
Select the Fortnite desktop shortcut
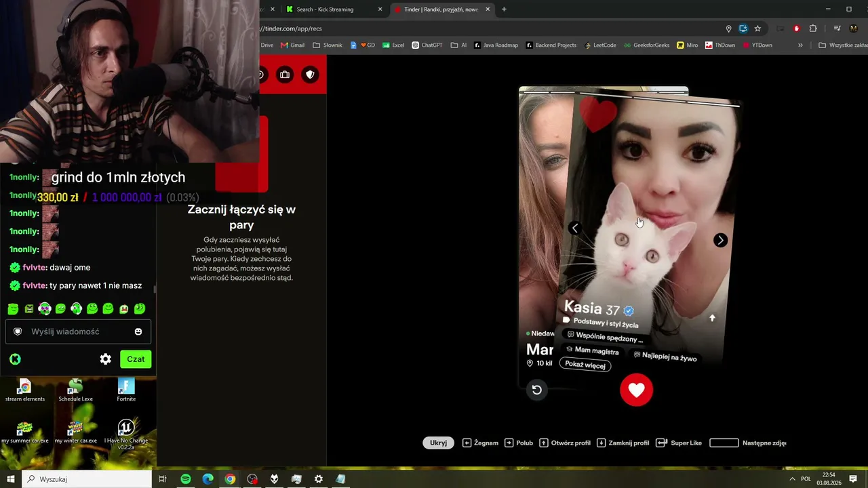(126, 390)
